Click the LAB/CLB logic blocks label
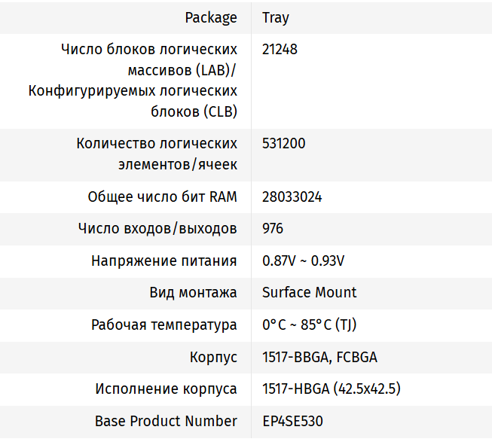The image size is (492, 448). 133,81
